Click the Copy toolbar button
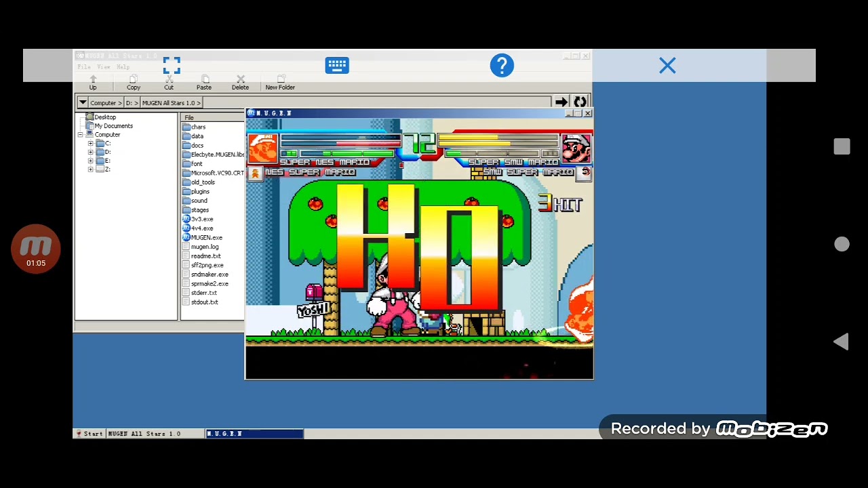The image size is (868, 488). pos(134,83)
